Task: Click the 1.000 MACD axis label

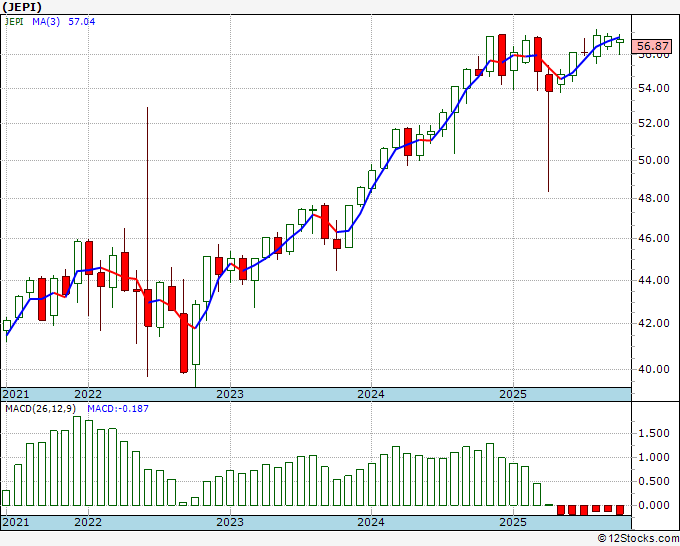Action: click(x=654, y=458)
